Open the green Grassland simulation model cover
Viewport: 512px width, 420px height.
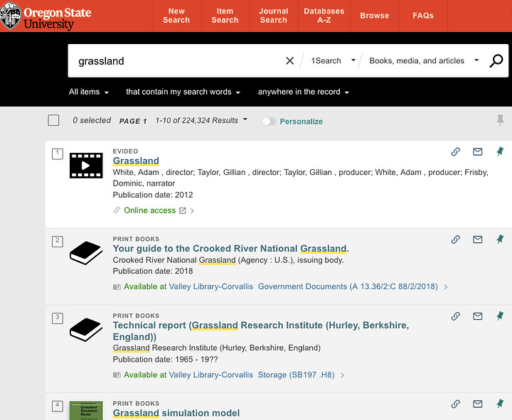click(86, 411)
